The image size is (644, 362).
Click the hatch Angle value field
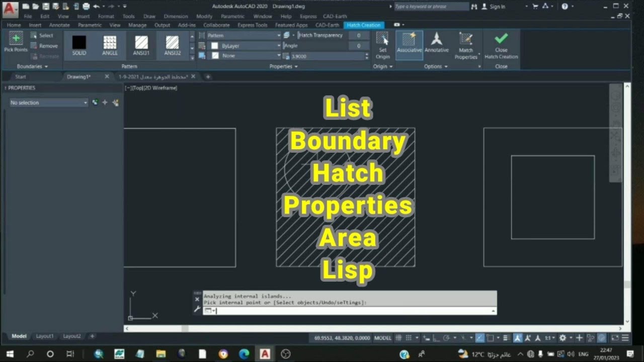pyautogui.click(x=359, y=46)
